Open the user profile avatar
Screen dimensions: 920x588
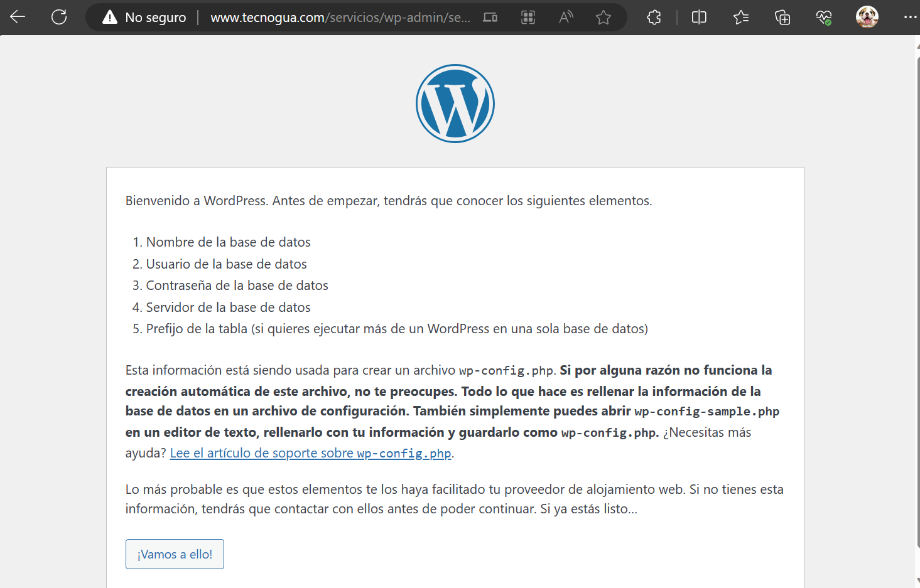(867, 17)
